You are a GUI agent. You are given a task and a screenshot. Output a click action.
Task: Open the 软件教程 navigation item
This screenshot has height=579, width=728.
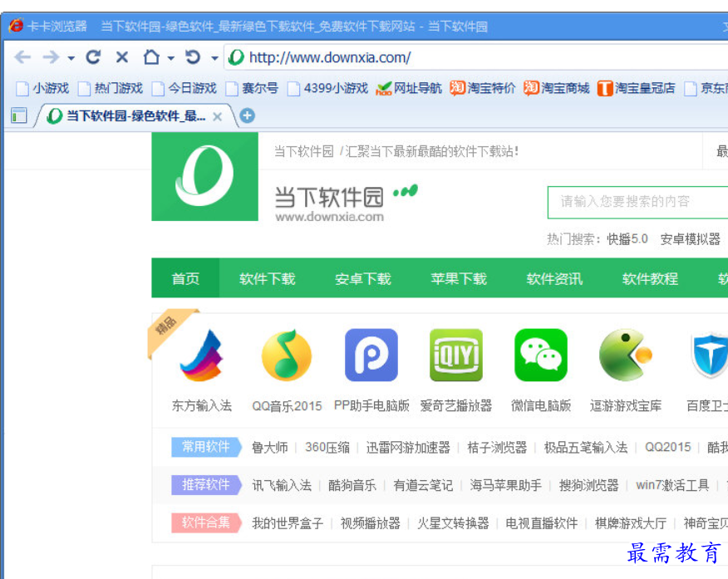click(650, 278)
